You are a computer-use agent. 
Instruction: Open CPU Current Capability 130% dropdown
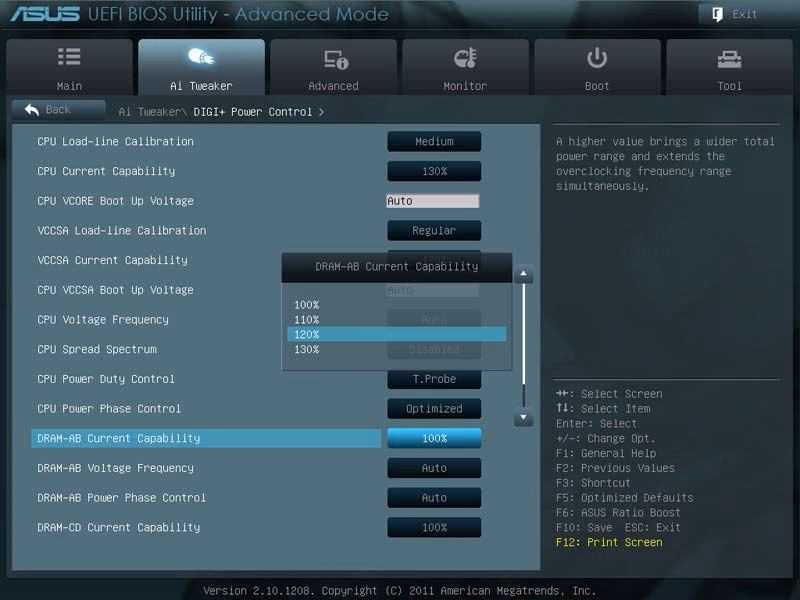pos(434,171)
